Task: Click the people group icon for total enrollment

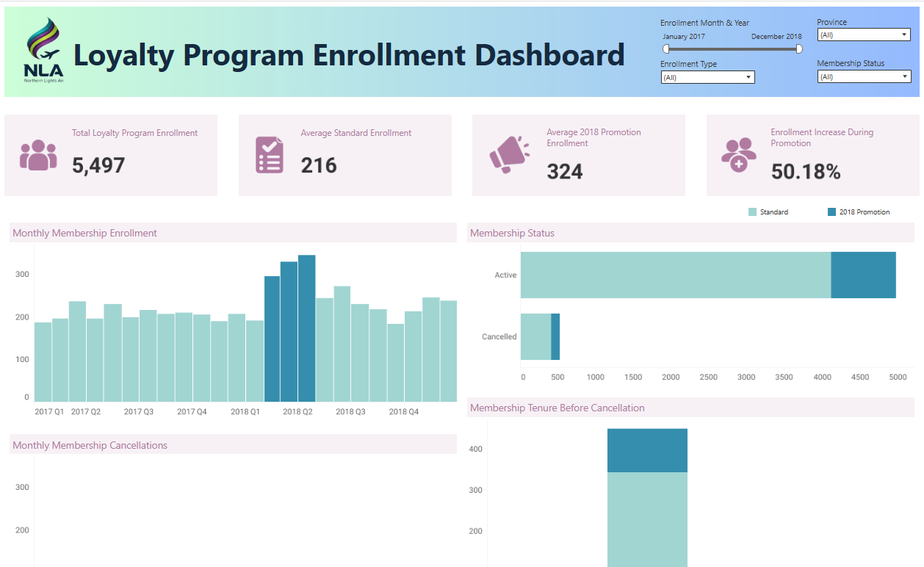Action: pyautogui.click(x=38, y=155)
